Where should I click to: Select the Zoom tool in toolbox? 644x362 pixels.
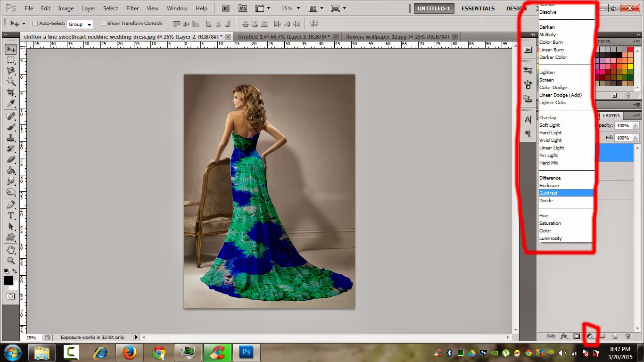click(10, 261)
